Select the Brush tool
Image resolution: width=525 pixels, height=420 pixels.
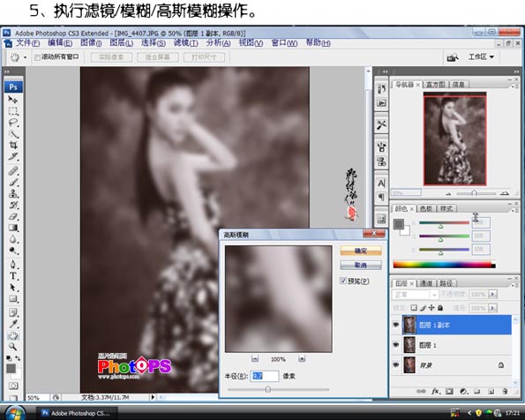point(13,182)
